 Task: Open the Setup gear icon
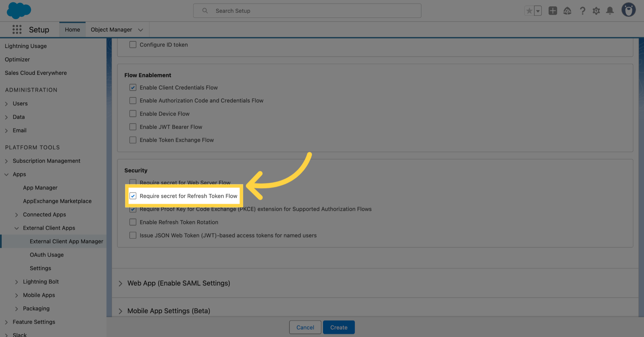[596, 11]
